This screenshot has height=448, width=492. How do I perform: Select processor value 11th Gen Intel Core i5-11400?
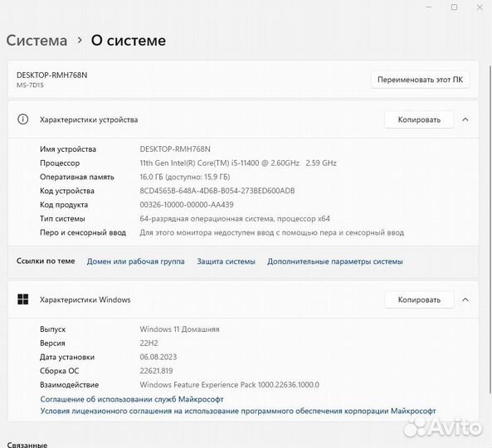tap(238, 163)
